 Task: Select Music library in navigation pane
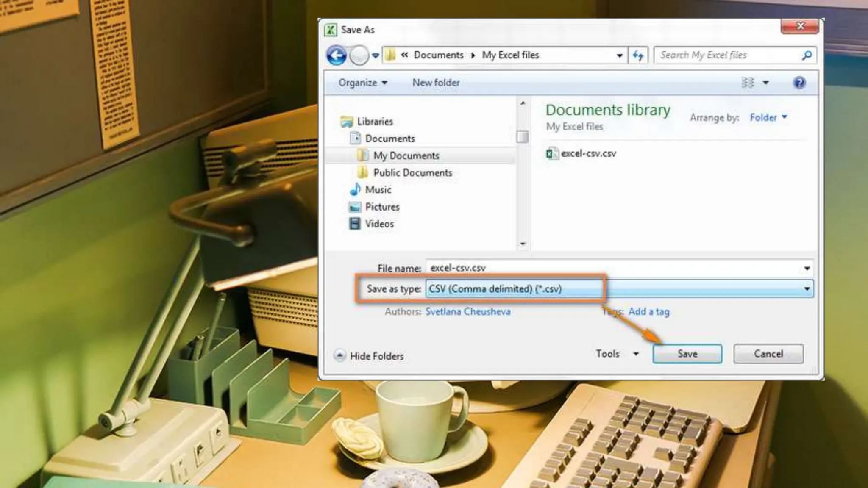[378, 190]
